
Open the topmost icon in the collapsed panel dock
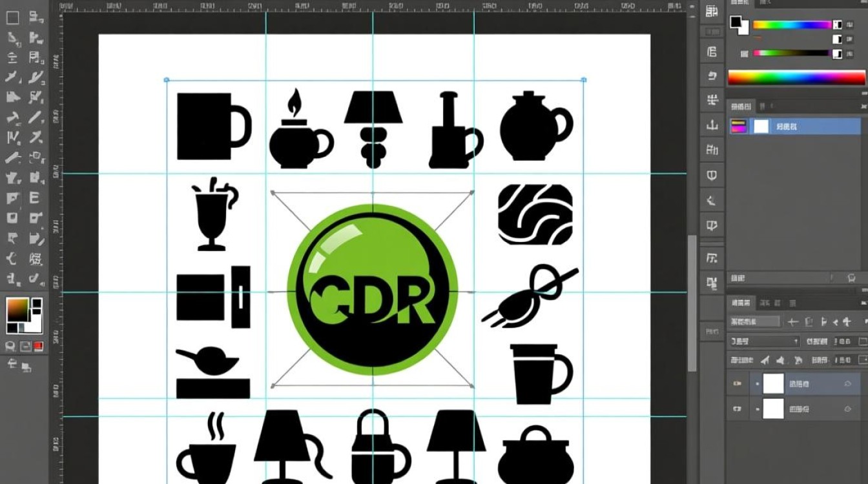tap(712, 11)
